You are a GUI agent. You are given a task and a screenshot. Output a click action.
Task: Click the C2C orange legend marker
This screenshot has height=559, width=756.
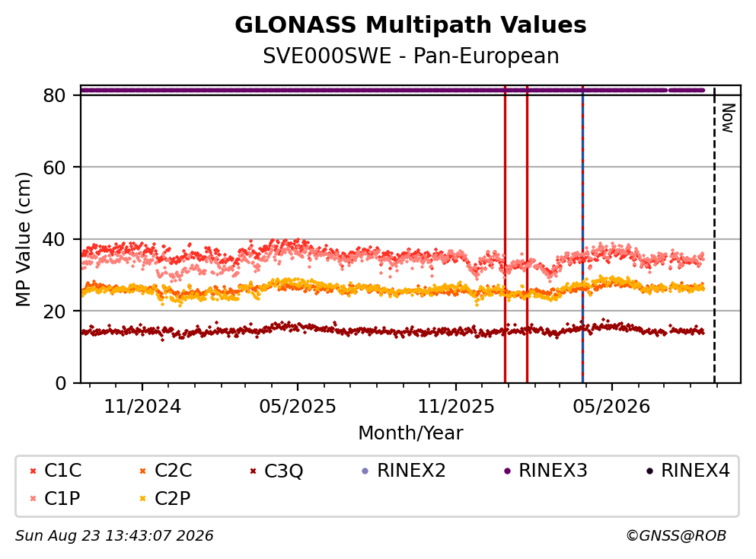[x=142, y=471]
